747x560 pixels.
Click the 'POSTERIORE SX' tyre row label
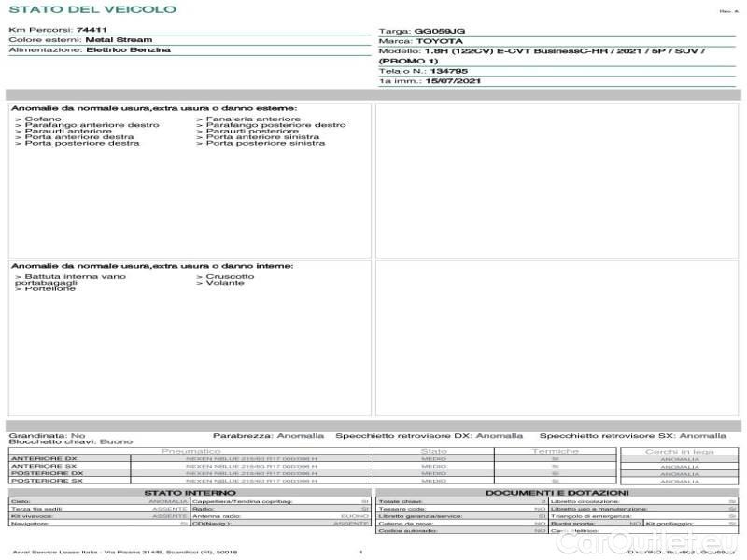pos(47,481)
